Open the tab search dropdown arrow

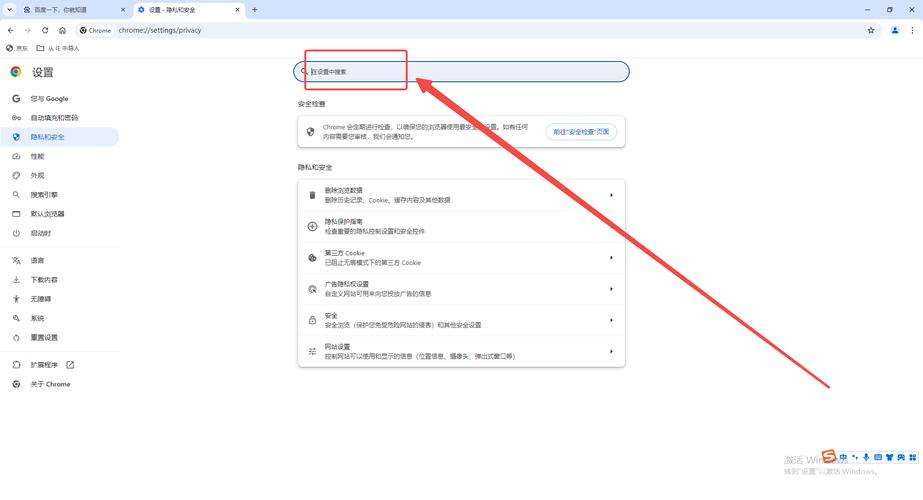9,9
